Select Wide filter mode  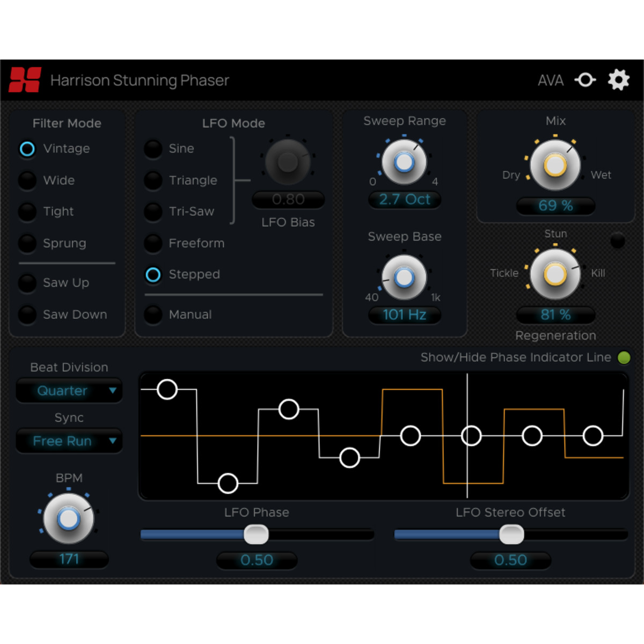click(27, 180)
